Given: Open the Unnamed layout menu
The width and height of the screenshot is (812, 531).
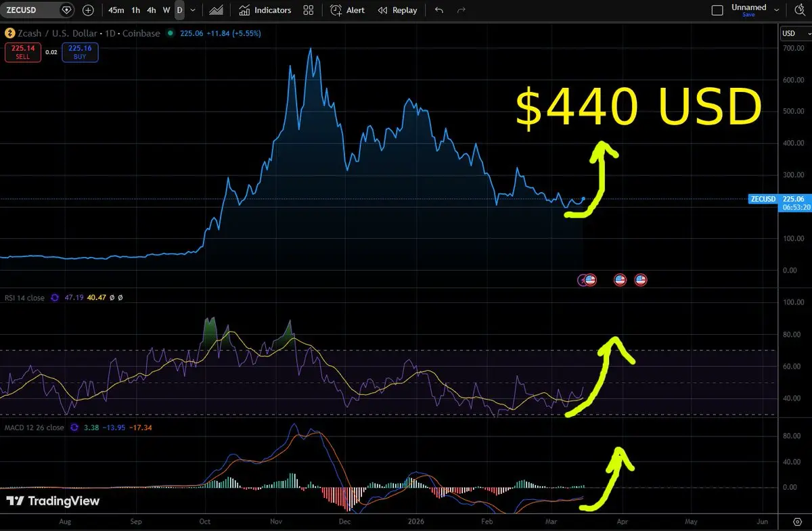Looking at the screenshot, I should tap(748, 7).
